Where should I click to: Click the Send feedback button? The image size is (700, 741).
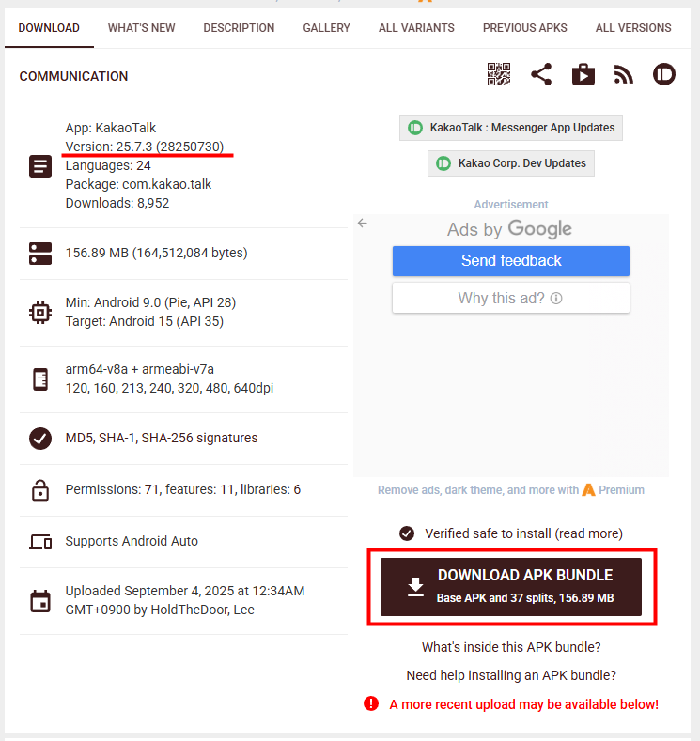(511, 261)
